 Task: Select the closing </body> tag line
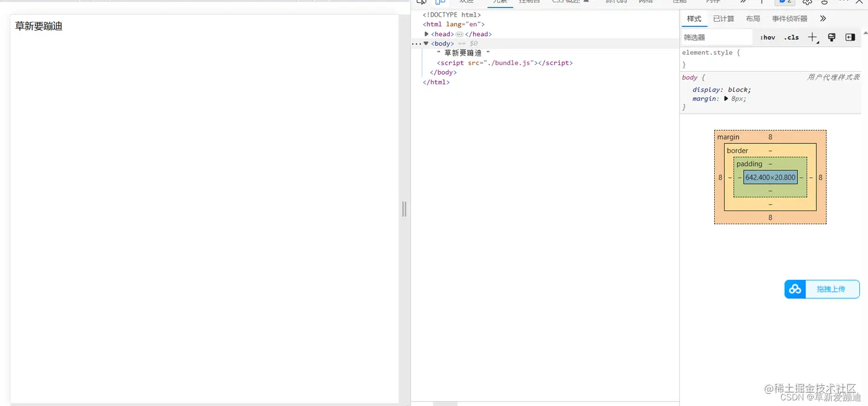tap(443, 72)
